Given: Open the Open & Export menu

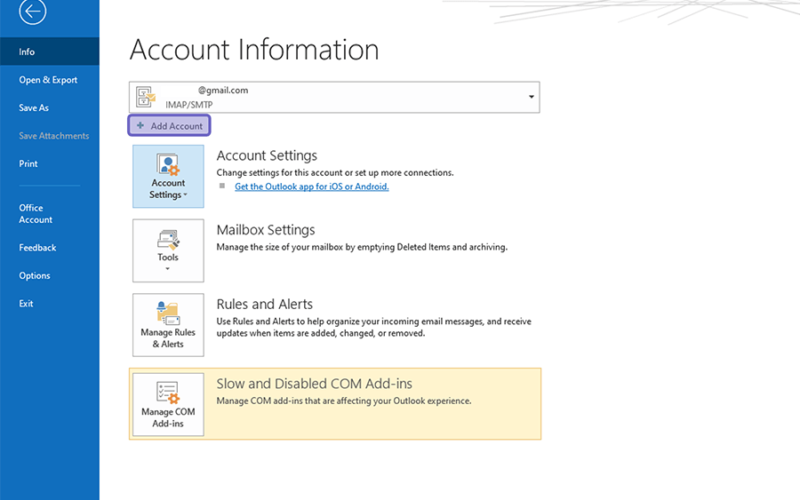Looking at the screenshot, I should 49,80.
